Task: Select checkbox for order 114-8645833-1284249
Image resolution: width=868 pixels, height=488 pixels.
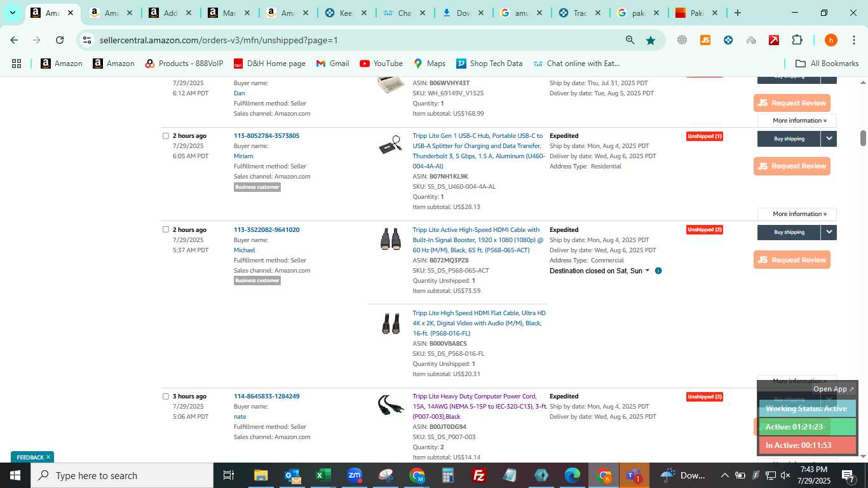Action: (166, 396)
